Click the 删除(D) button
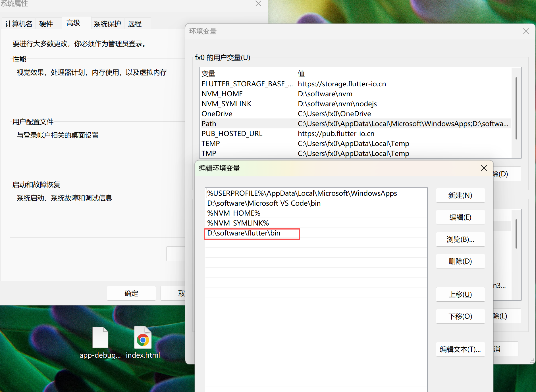Viewport: 536px width, 392px height. [460, 261]
